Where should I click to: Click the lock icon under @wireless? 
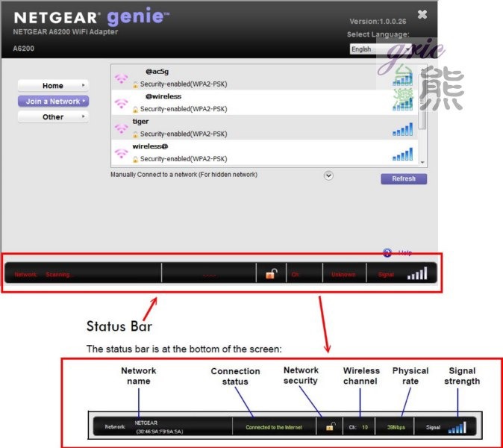(135, 110)
